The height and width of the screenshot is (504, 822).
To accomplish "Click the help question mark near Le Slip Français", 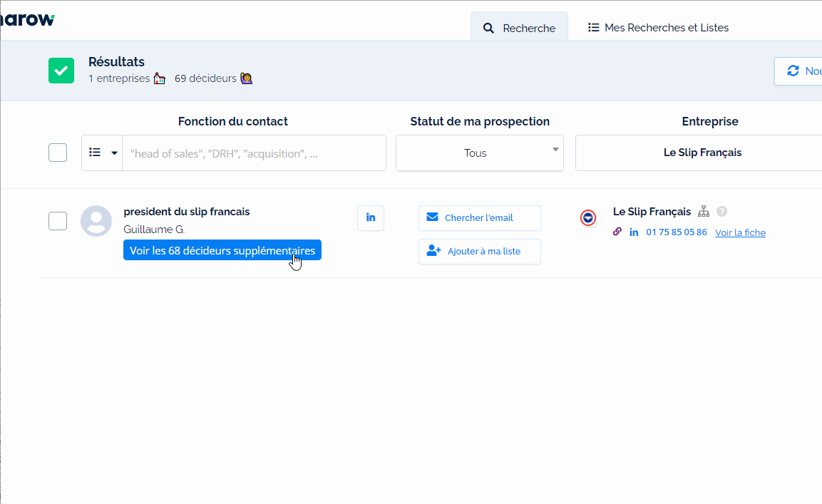I will coord(722,211).
